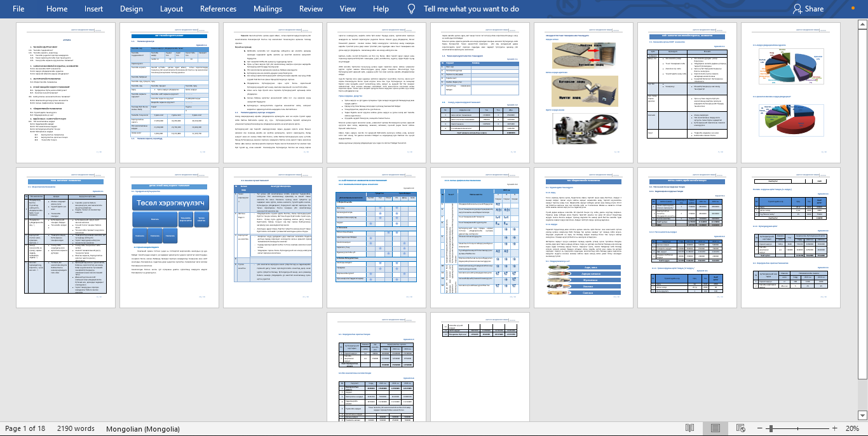Select Print Layout view icon
Image resolution: width=868 pixels, height=436 pixels.
click(x=715, y=428)
